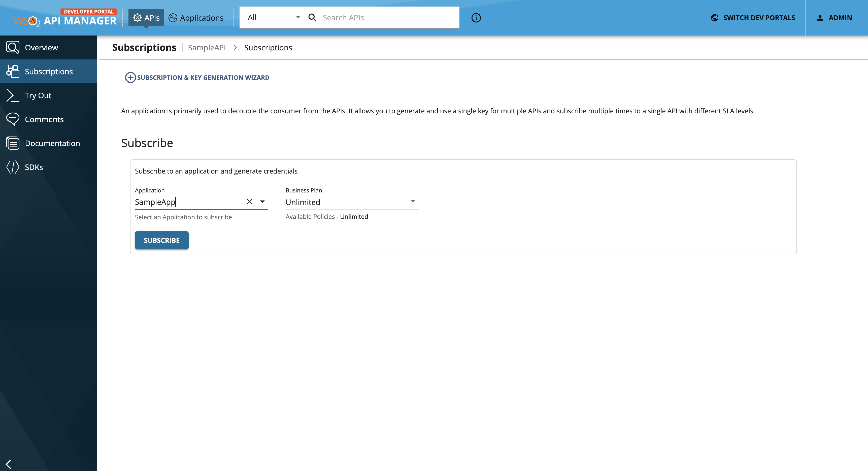Open the Overview section in the sidebar

click(x=41, y=47)
